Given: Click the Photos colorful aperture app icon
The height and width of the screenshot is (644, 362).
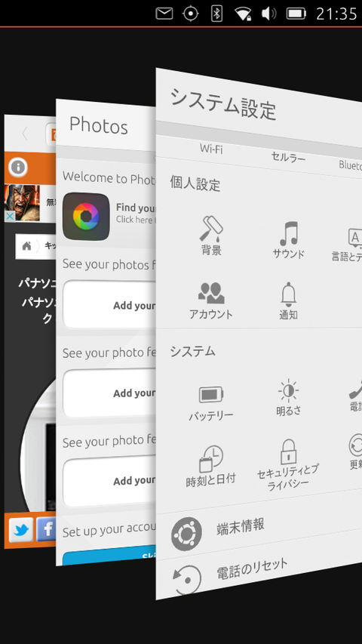Looking at the screenshot, I should [86, 217].
